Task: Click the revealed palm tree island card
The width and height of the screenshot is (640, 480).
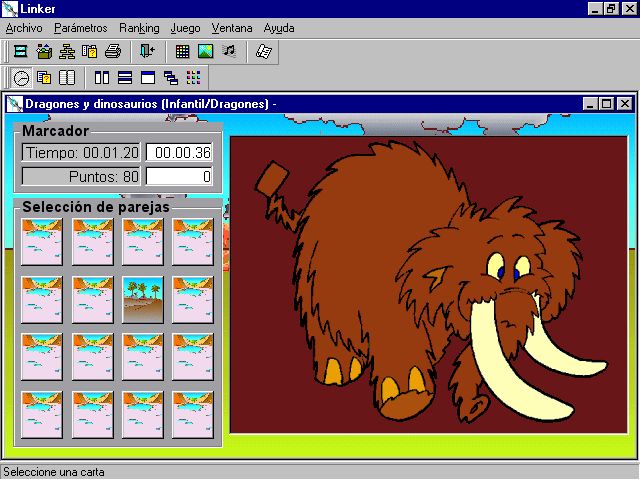Action: click(x=142, y=299)
